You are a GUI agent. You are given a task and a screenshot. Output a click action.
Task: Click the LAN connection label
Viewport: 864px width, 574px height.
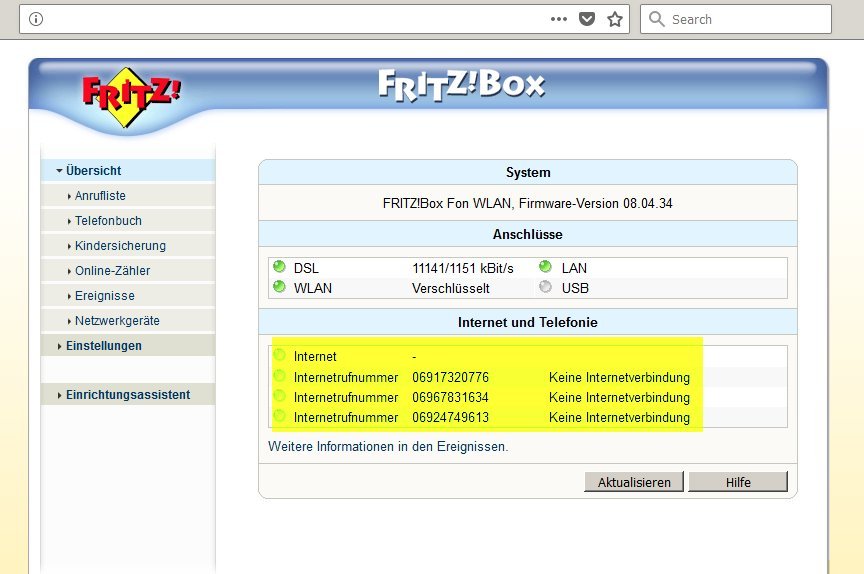click(574, 268)
